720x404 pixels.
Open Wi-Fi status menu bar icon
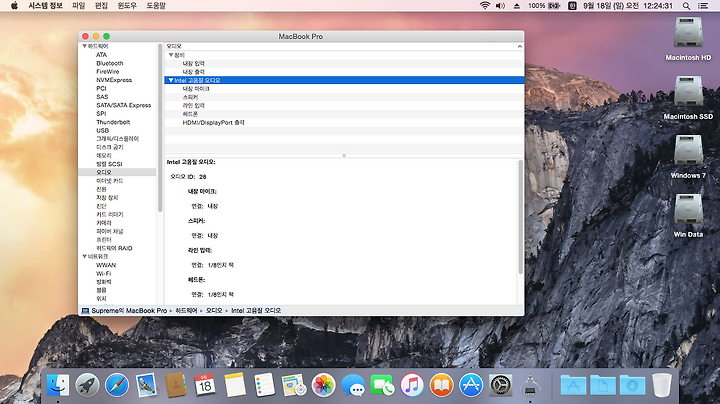tap(485, 6)
